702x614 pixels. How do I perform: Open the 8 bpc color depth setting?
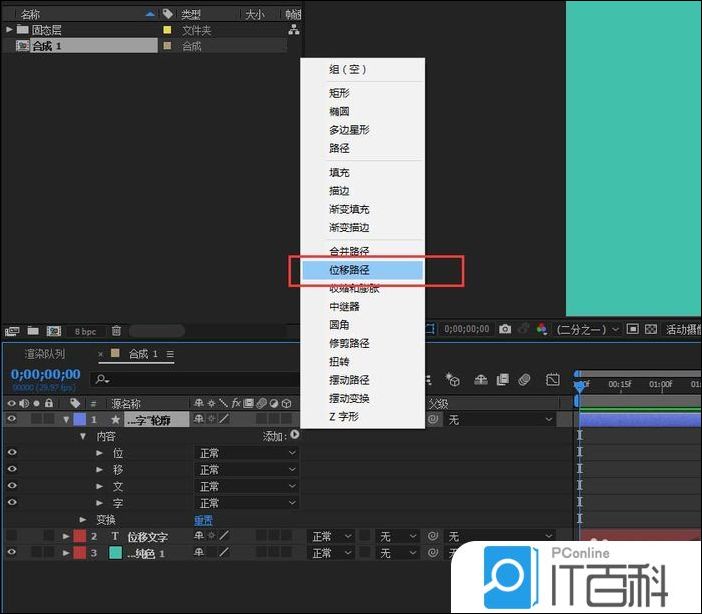click(x=85, y=331)
